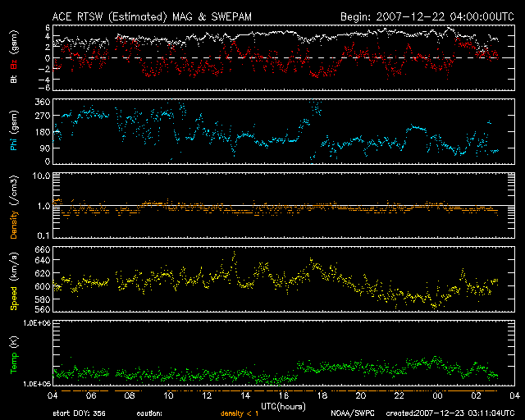Click the UTC(hours) x-axis label
The image size is (525, 420).
click(x=281, y=405)
